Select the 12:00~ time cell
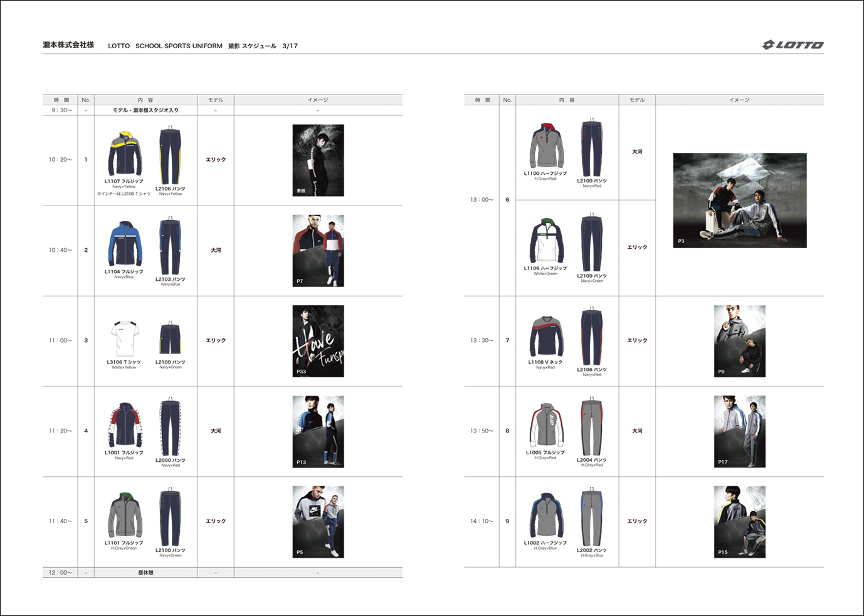The image size is (864, 616). point(60,573)
